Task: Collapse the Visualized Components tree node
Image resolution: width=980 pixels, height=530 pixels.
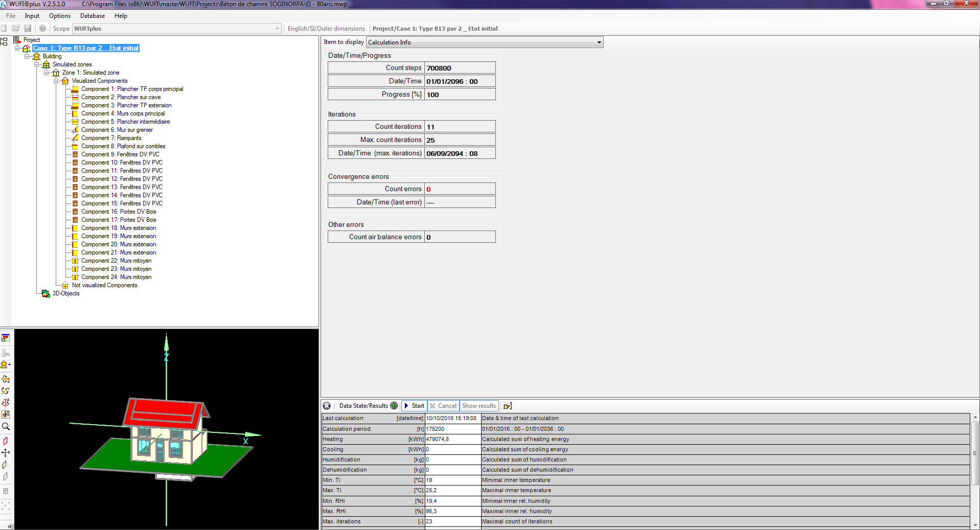Action: click(56, 81)
